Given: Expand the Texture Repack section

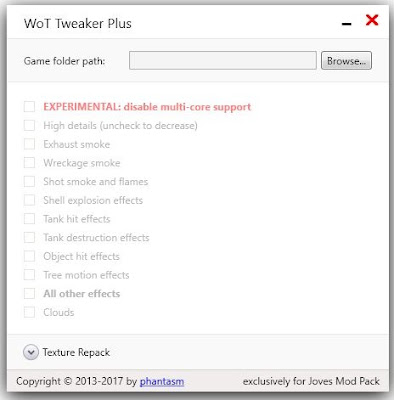Looking at the screenshot, I should [x=31, y=352].
